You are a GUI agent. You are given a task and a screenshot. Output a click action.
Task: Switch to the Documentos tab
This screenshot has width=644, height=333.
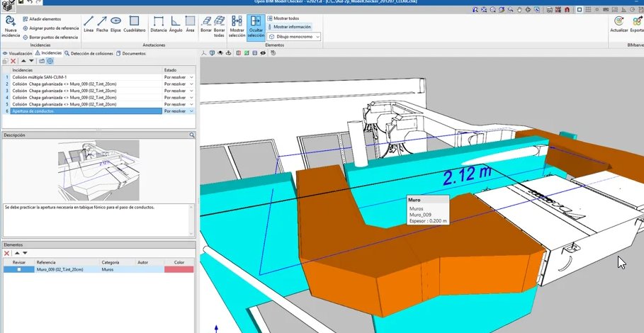(x=130, y=53)
